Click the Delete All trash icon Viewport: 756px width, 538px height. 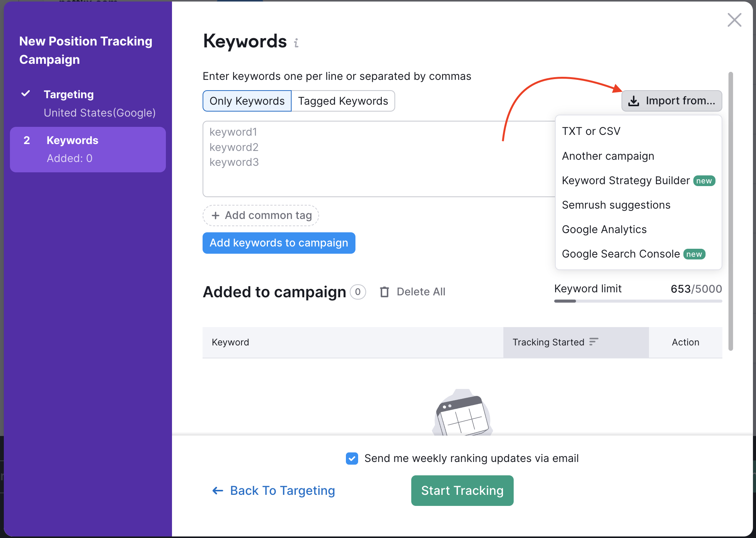point(384,291)
